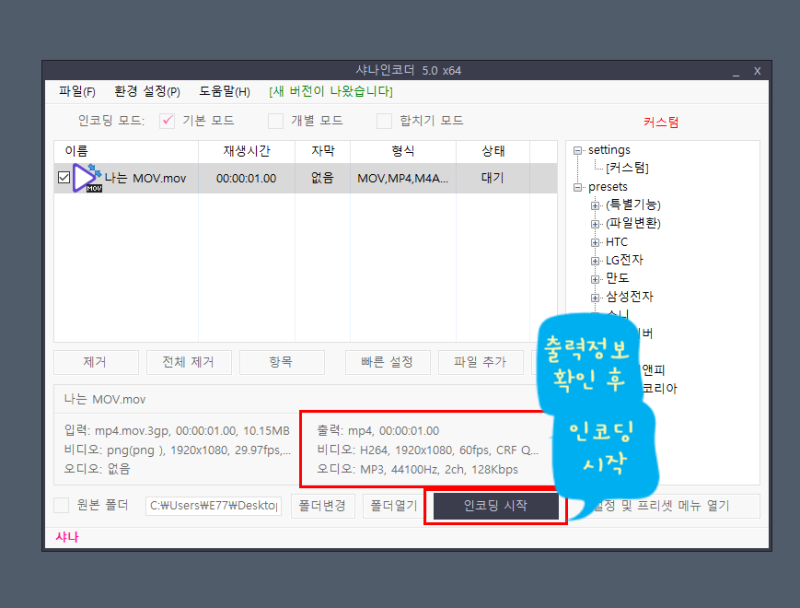Start encoding with 인코딩 시작
Viewport: 800px width, 608px height.
tap(496, 506)
